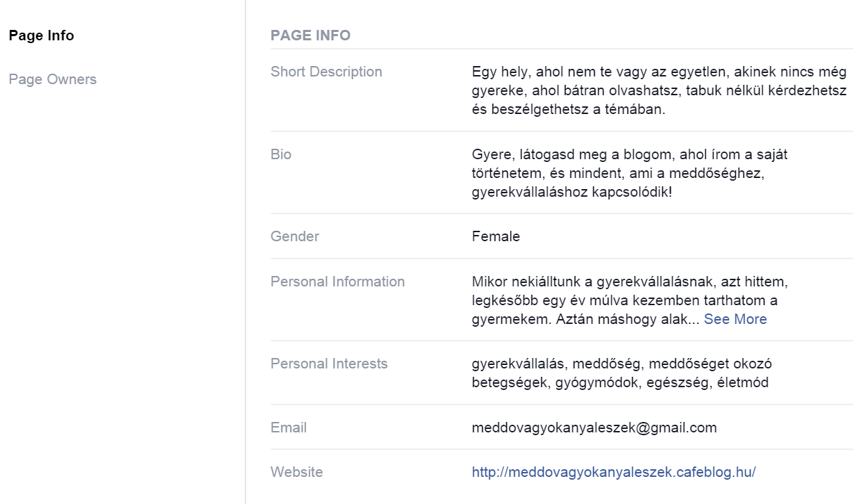
Task: Click the PAGE INFO section heading
Action: [310, 35]
